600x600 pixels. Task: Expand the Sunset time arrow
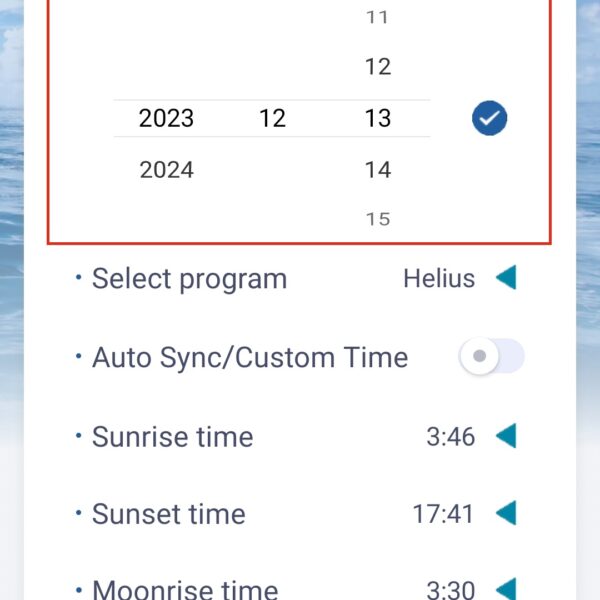click(506, 513)
